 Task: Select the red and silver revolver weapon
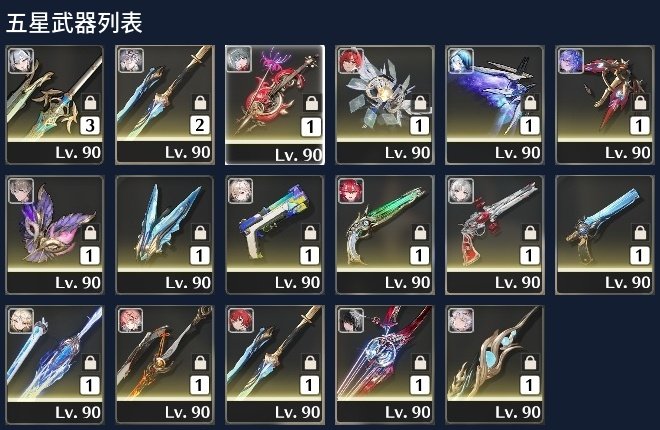[x=495, y=235]
